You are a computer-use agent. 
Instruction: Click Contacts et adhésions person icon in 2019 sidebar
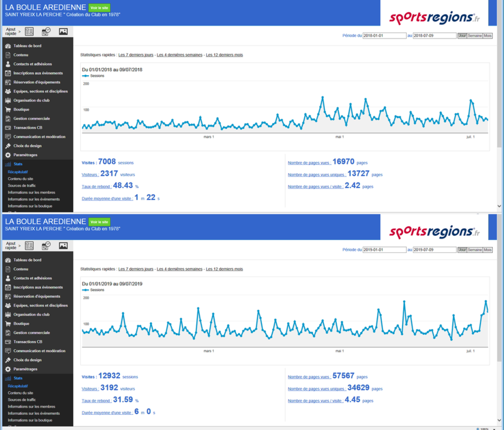tap(8, 278)
